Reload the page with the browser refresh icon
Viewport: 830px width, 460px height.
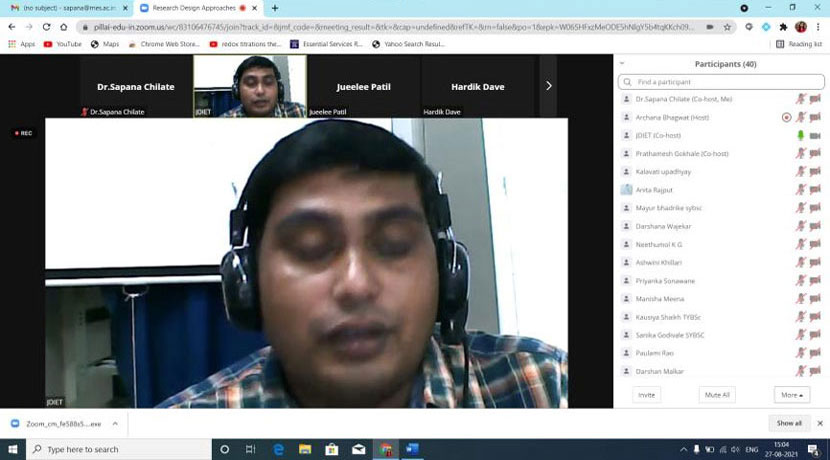[46, 27]
